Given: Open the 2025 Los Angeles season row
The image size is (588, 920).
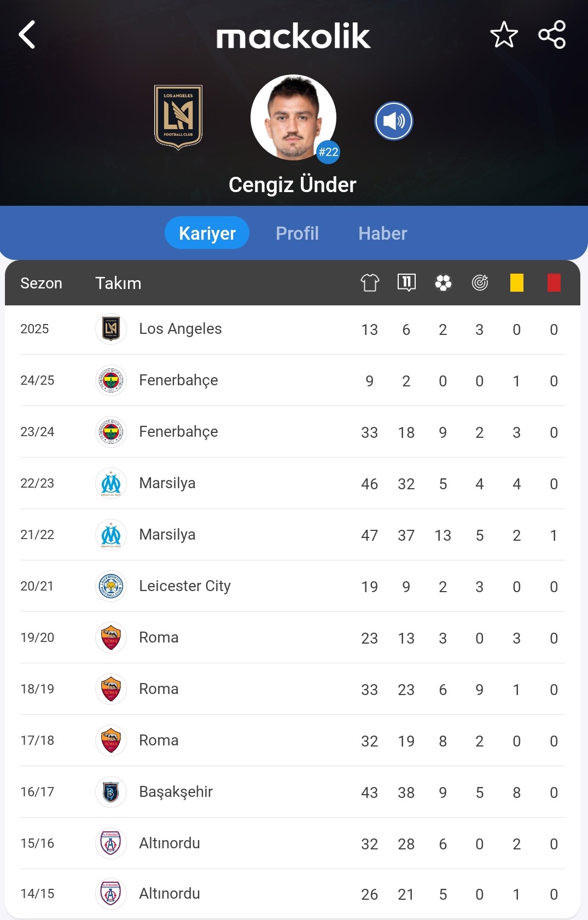Looking at the screenshot, I should [293, 329].
